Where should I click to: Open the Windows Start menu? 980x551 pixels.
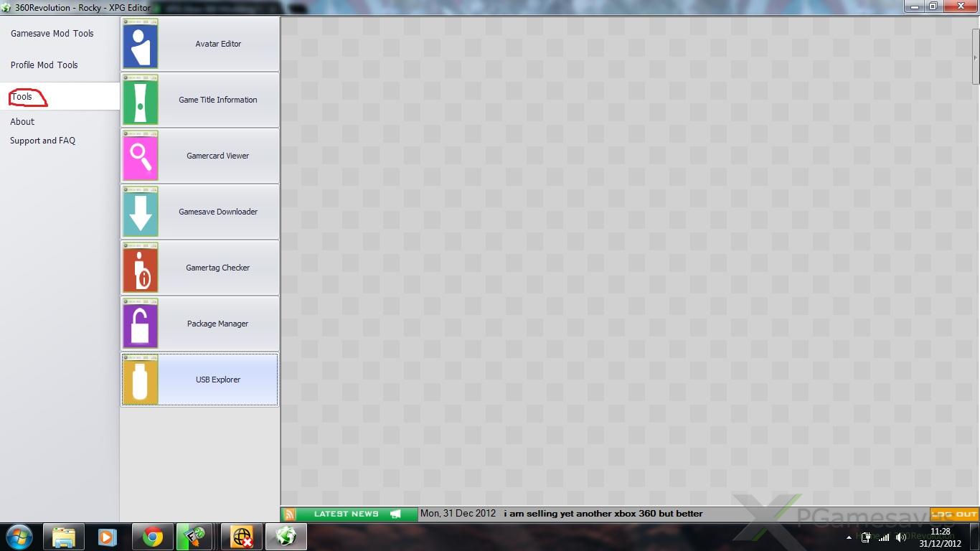click(x=19, y=537)
